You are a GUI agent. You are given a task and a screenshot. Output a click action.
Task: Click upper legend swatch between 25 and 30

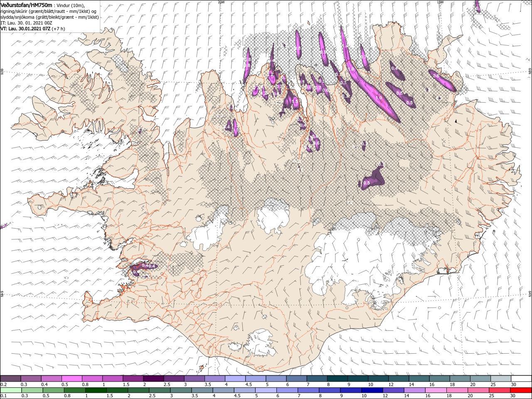click(501, 379)
